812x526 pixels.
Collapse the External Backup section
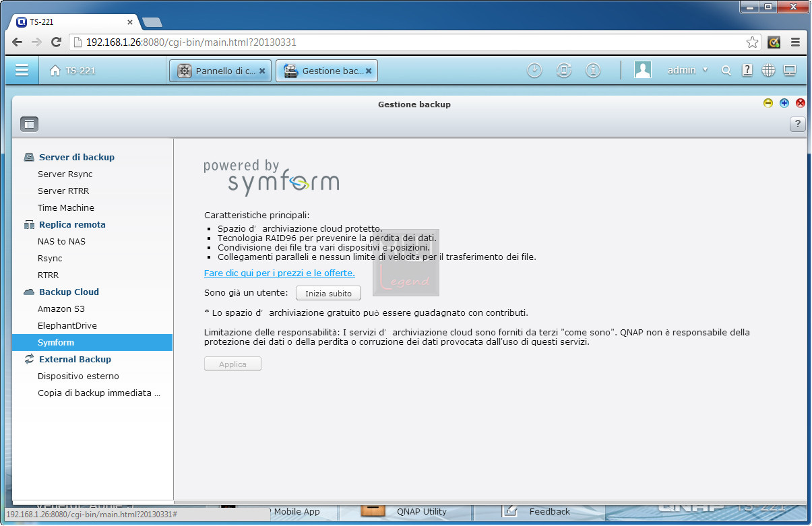tap(75, 359)
